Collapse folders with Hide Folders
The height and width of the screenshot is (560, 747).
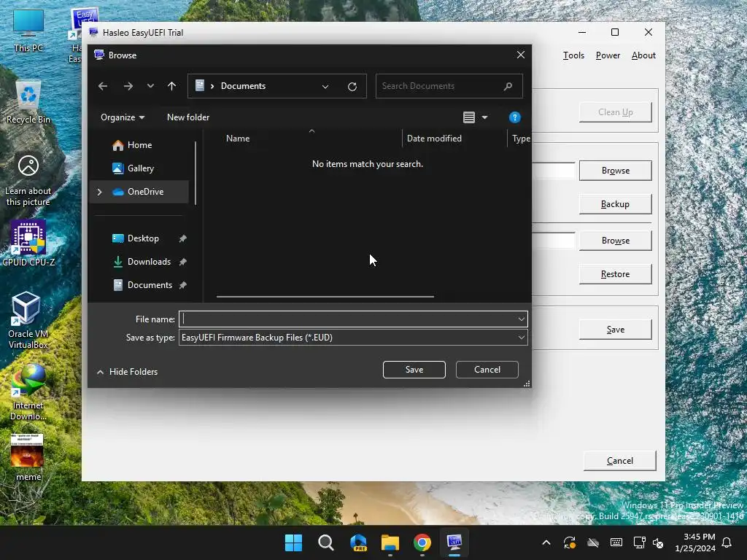[x=127, y=372]
